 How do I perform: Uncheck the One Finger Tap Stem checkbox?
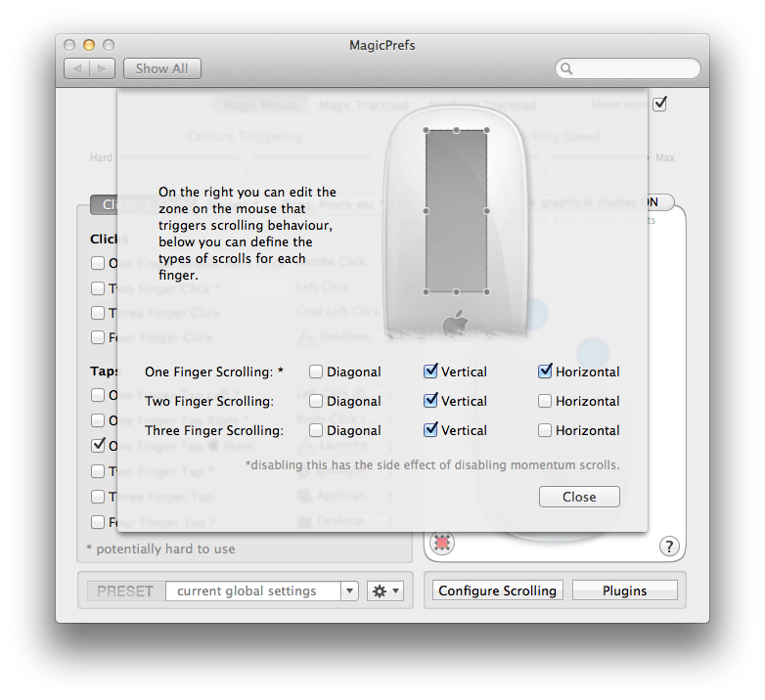98,445
